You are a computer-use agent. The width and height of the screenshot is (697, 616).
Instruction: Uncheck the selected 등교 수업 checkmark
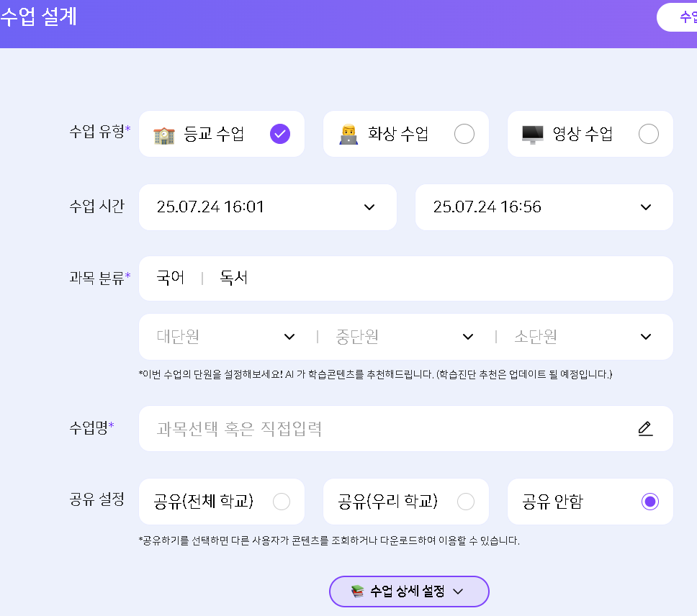[x=280, y=134]
